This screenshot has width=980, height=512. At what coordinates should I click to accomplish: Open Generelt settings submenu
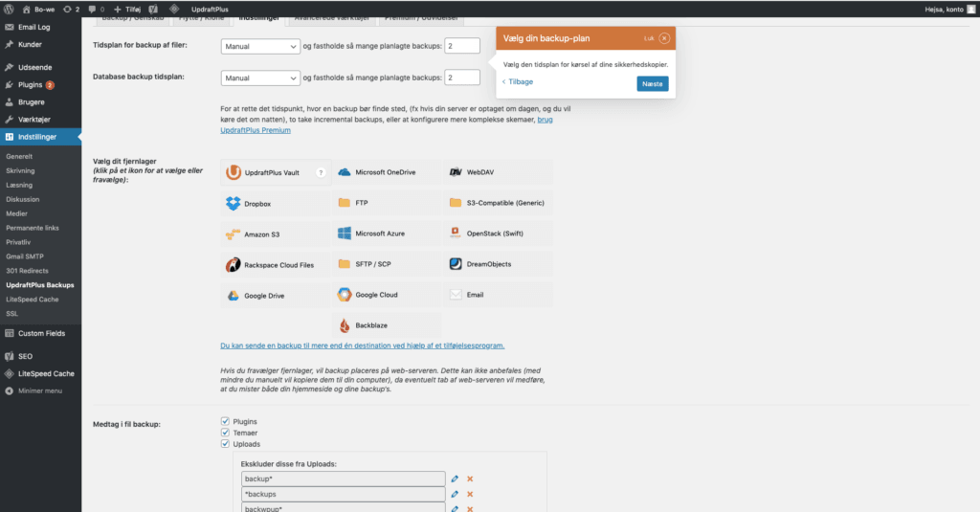19,156
